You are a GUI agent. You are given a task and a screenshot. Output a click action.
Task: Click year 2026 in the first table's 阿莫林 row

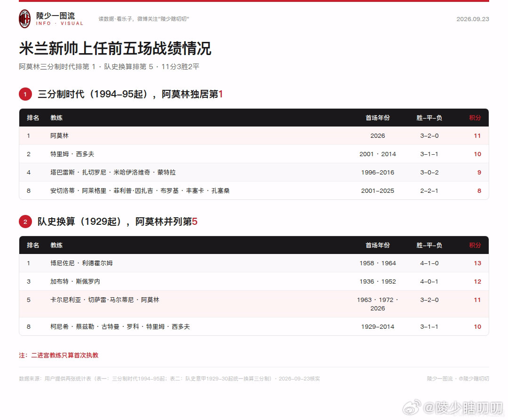(378, 135)
